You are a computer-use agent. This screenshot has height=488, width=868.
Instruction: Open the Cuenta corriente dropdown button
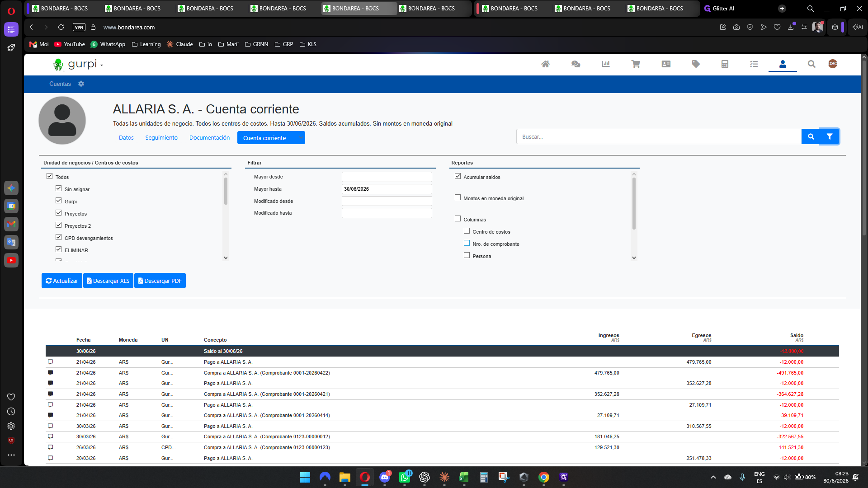[271, 138]
